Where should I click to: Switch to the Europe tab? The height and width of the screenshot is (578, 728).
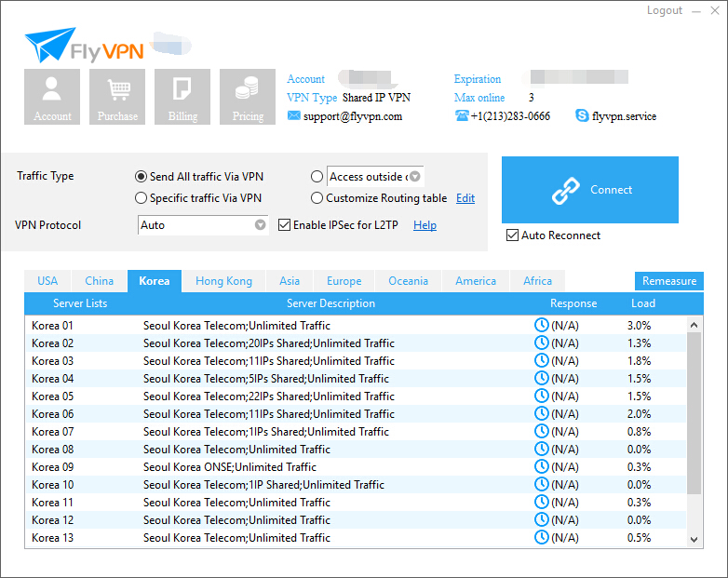pos(344,281)
